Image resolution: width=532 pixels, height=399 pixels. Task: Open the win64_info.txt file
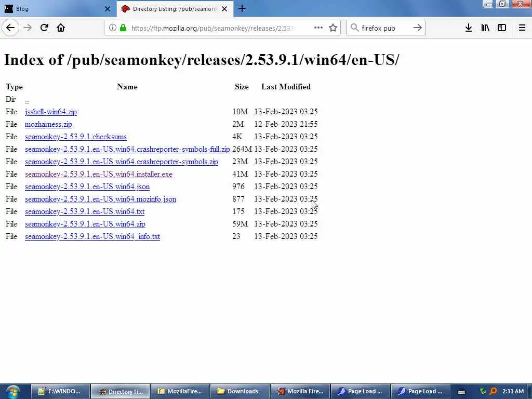(x=92, y=236)
